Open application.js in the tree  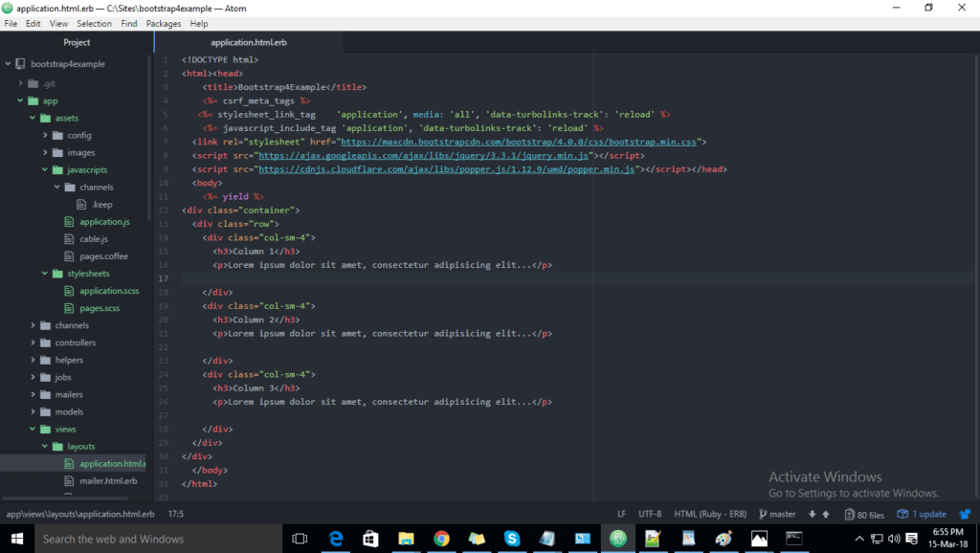click(x=104, y=222)
